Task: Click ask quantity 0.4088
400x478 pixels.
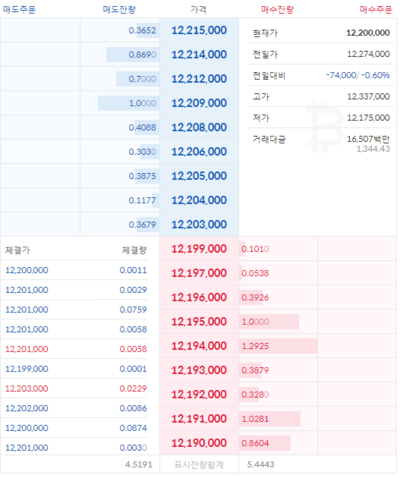Action: [x=142, y=128]
